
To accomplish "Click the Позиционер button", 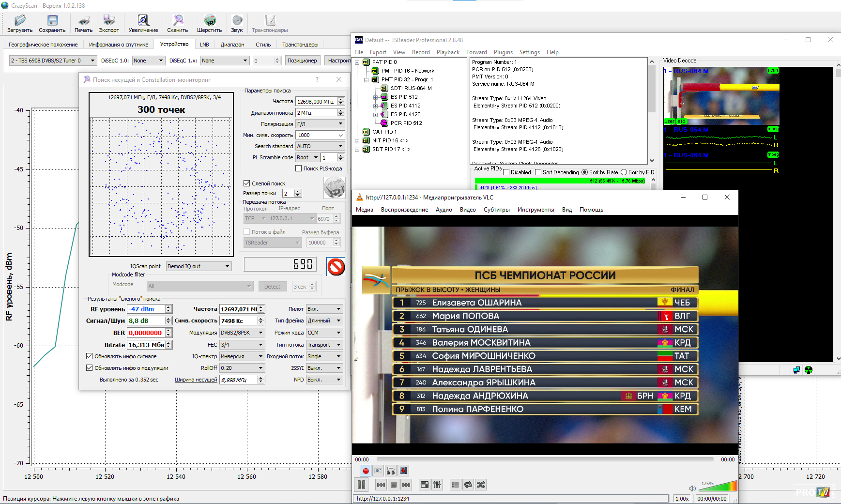I will click(302, 61).
